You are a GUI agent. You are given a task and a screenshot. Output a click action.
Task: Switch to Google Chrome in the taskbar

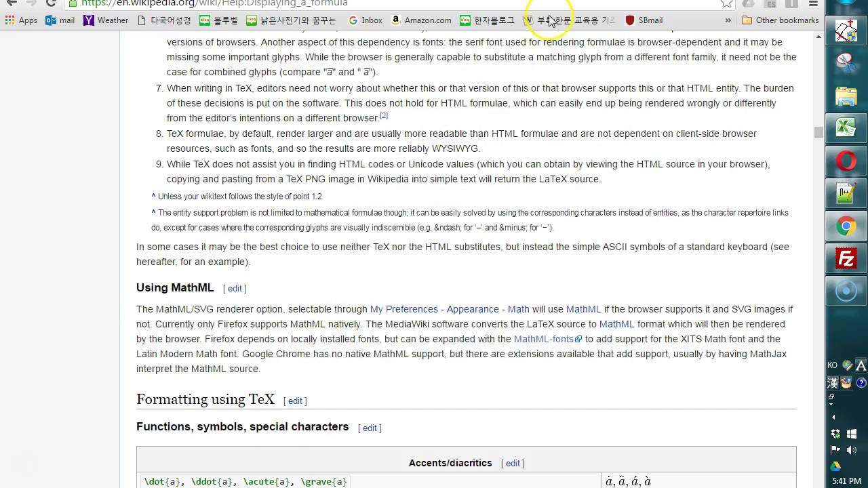[x=846, y=226]
